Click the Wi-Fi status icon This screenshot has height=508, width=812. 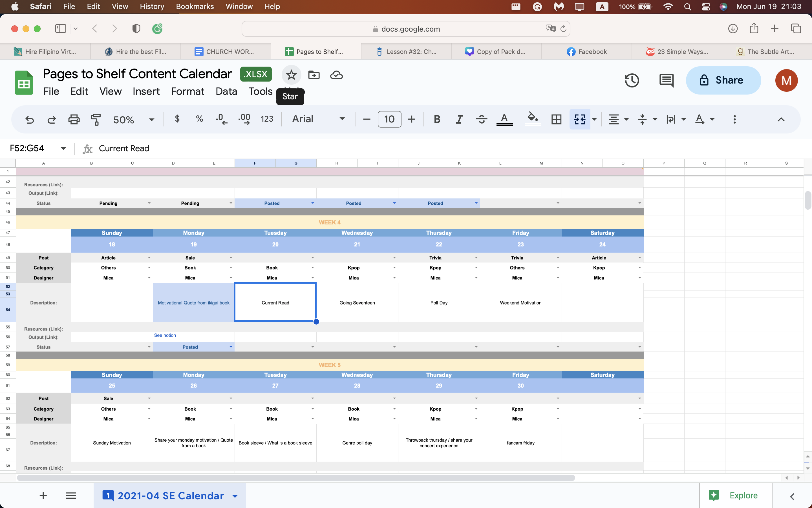[x=668, y=6]
